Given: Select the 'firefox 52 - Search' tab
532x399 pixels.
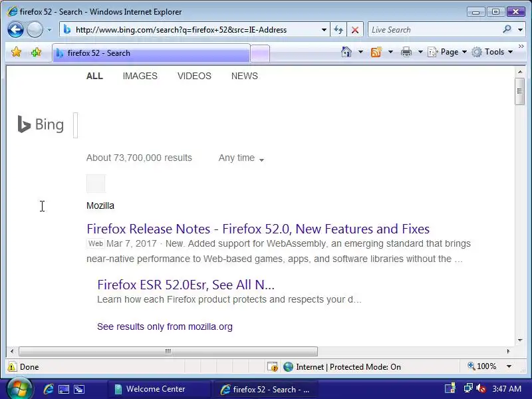Looking at the screenshot, I should coord(152,53).
